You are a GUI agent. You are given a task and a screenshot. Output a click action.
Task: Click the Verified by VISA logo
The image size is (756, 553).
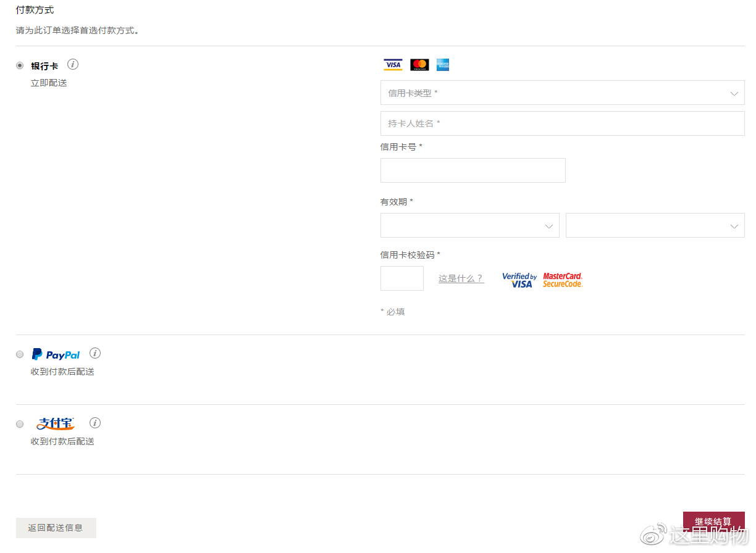(x=519, y=280)
